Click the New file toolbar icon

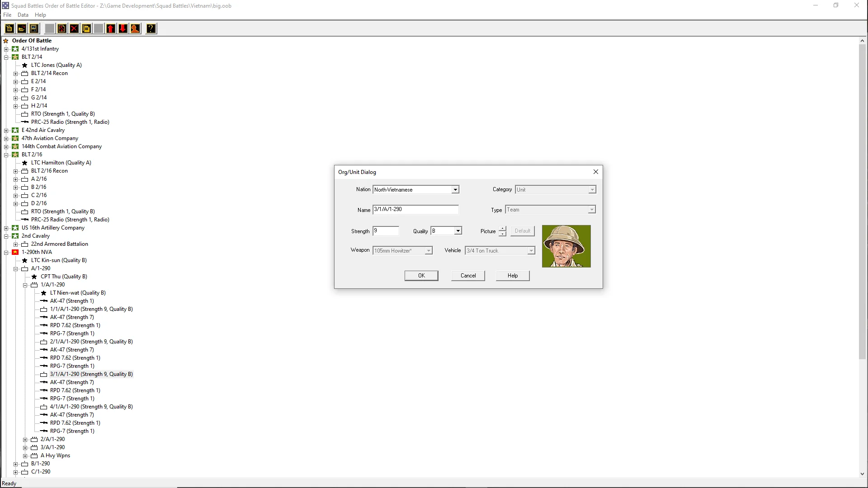[9, 28]
